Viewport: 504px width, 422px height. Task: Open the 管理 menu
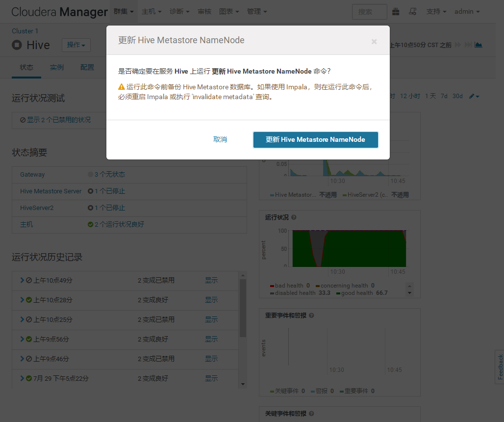click(x=257, y=12)
